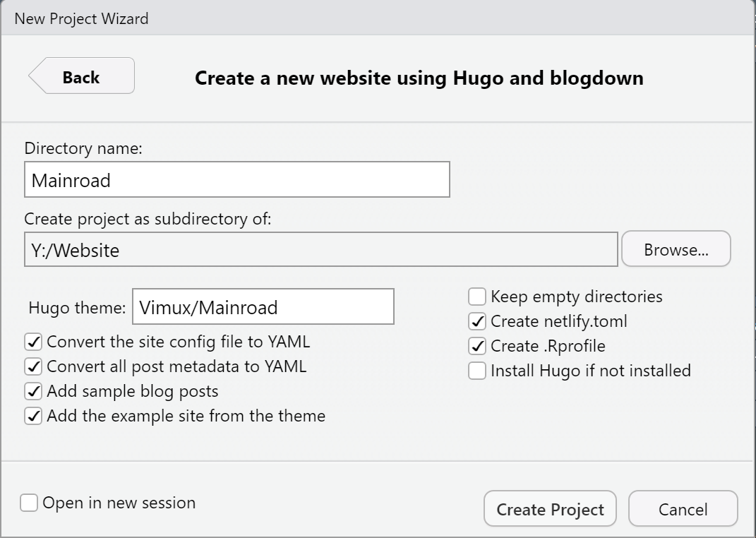The width and height of the screenshot is (756, 538).
Task: Uncheck Convert all post metadata to YAML
Action: coord(33,366)
